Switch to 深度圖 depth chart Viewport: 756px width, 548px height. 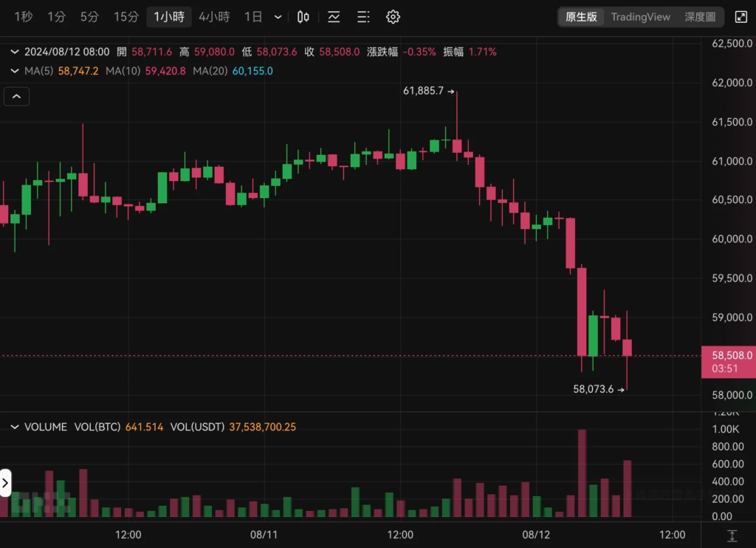coord(700,17)
